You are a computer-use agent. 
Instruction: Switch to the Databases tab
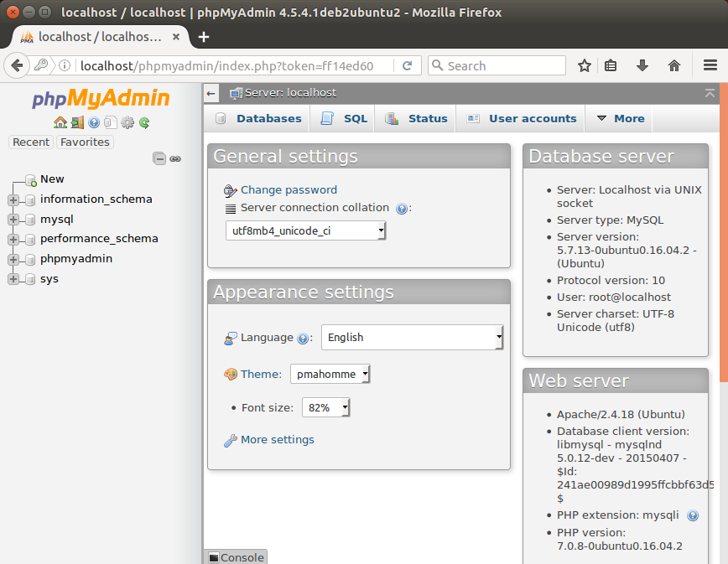coord(258,119)
